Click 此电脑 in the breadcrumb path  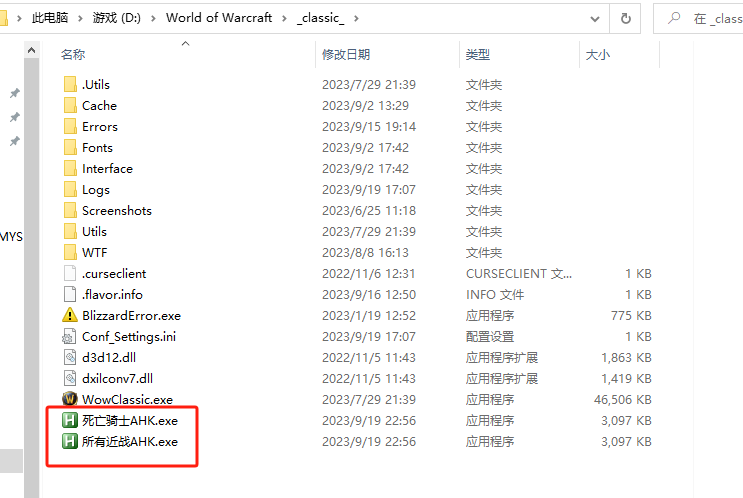[x=52, y=18]
